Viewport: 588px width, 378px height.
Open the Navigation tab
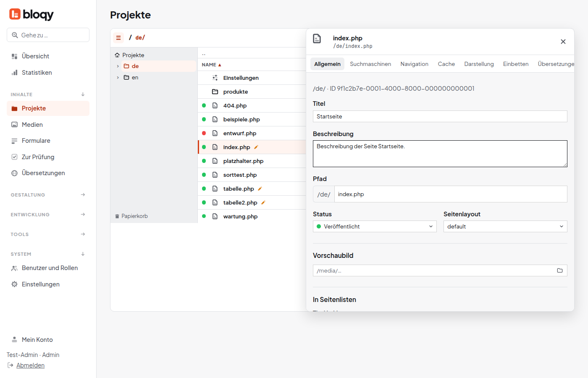(x=415, y=64)
